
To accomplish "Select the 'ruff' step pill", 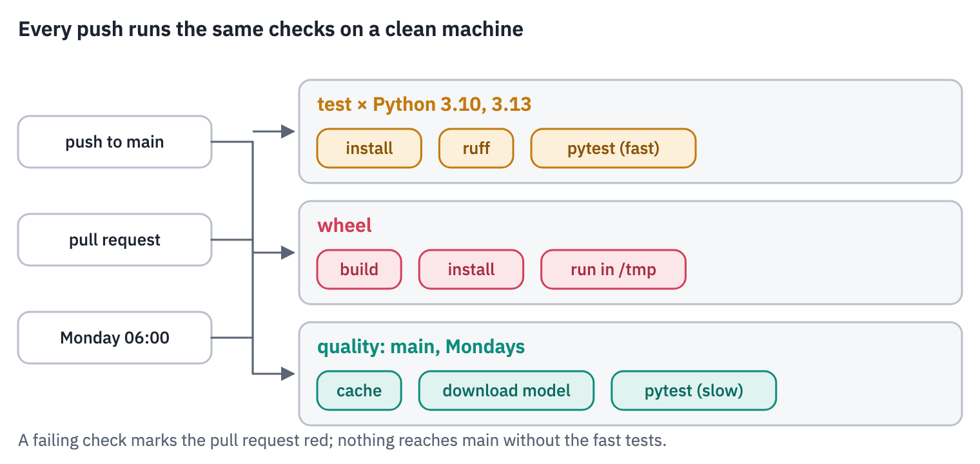I will point(476,148).
